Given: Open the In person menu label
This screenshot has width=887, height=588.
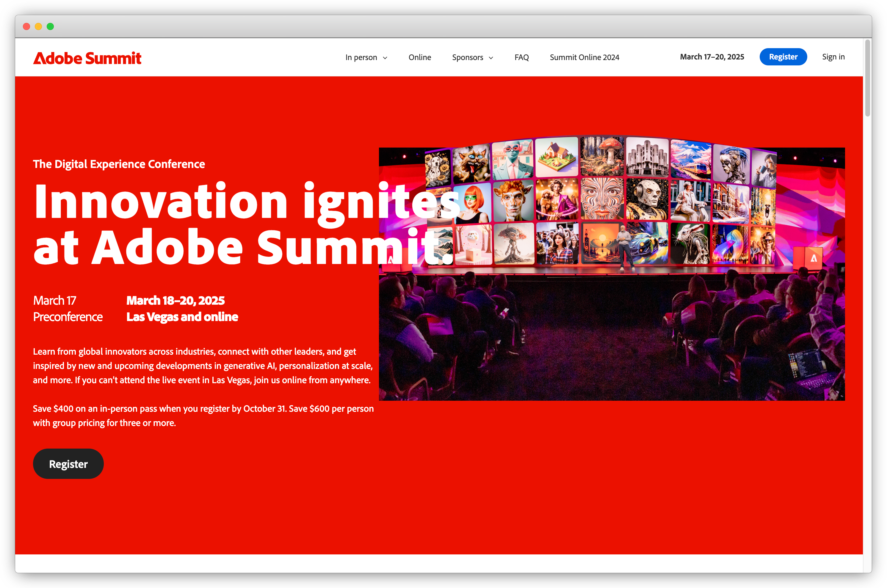Looking at the screenshot, I should point(361,57).
